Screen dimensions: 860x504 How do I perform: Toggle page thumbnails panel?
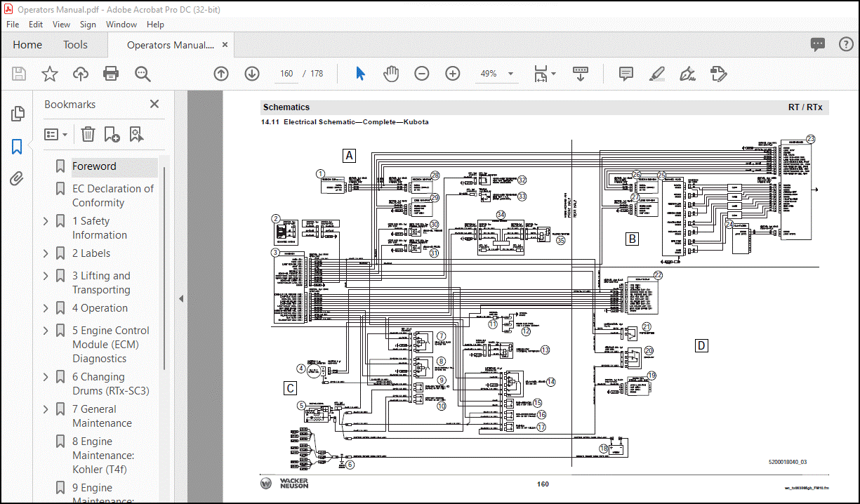pyautogui.click(x=18, y=114)
